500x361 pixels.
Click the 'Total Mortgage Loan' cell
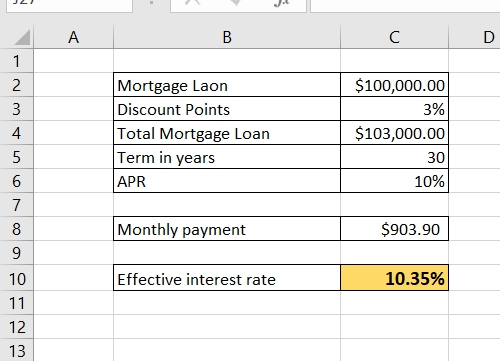[x=227, y=133]
